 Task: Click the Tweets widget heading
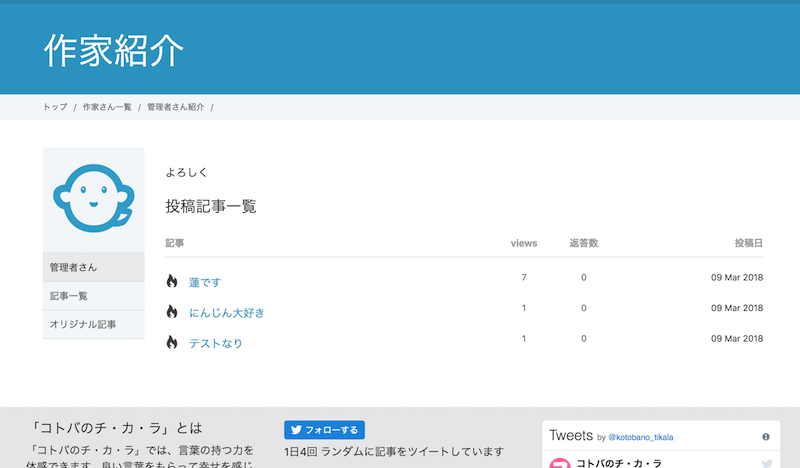coord(571,435)
